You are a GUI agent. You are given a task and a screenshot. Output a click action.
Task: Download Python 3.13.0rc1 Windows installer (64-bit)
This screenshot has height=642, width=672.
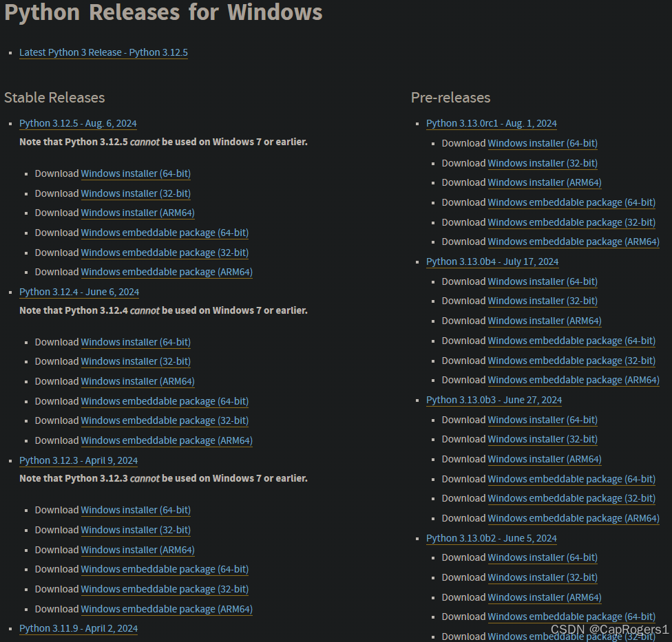543,143
